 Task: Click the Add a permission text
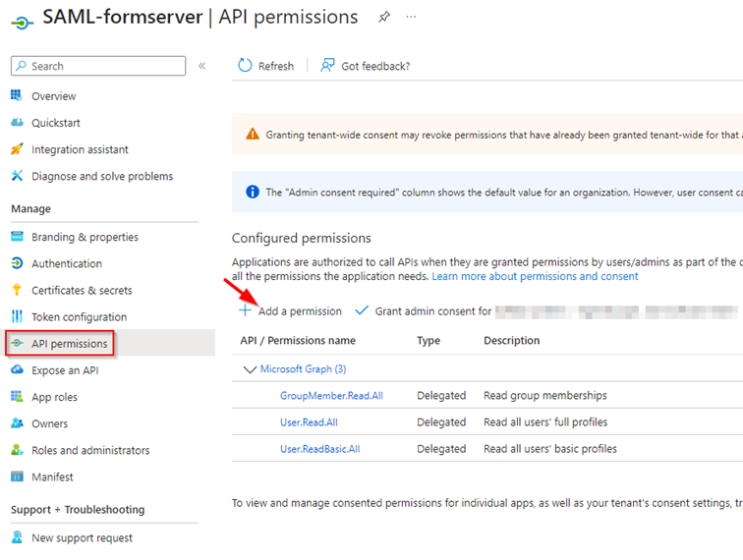tap(300, 311)
